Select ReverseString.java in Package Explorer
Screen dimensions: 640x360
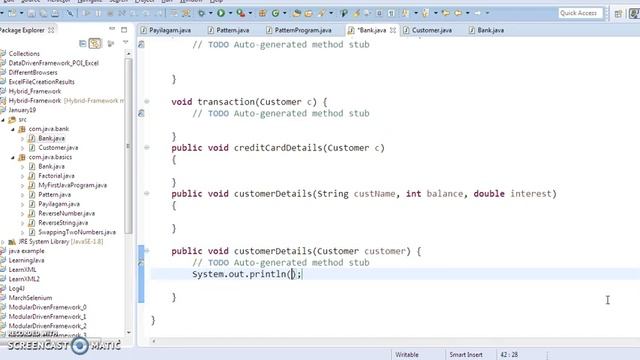point(63,223)
